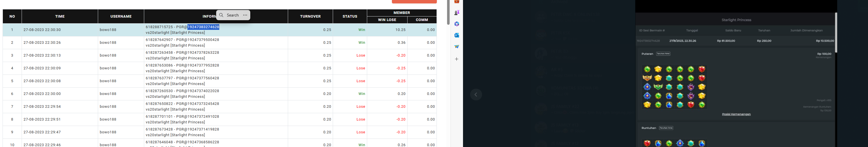Click the back arrow circle in the dark panel
The height and width of the screenshot is (147, 868).
point(476,95)
